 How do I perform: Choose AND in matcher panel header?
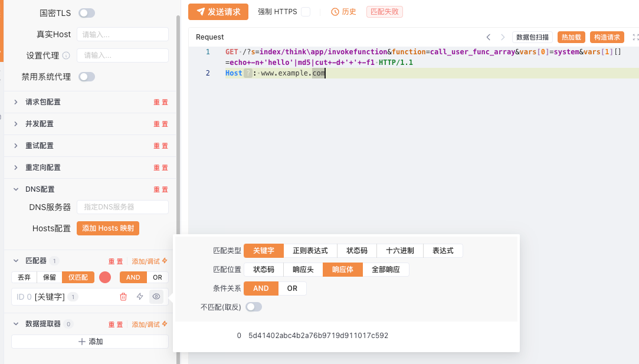click(133, 277)
